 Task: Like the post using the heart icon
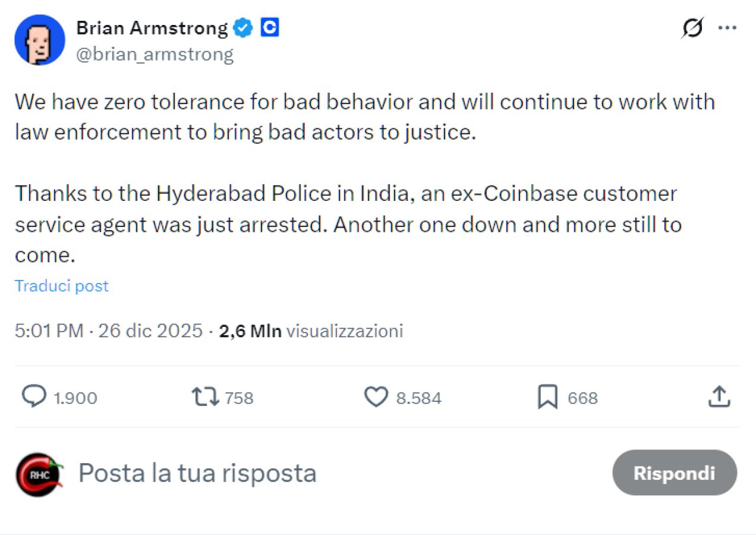(375, 398)
